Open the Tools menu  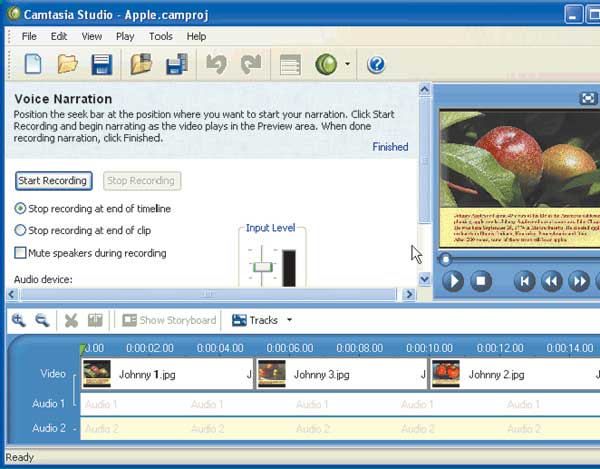point(160,36)
